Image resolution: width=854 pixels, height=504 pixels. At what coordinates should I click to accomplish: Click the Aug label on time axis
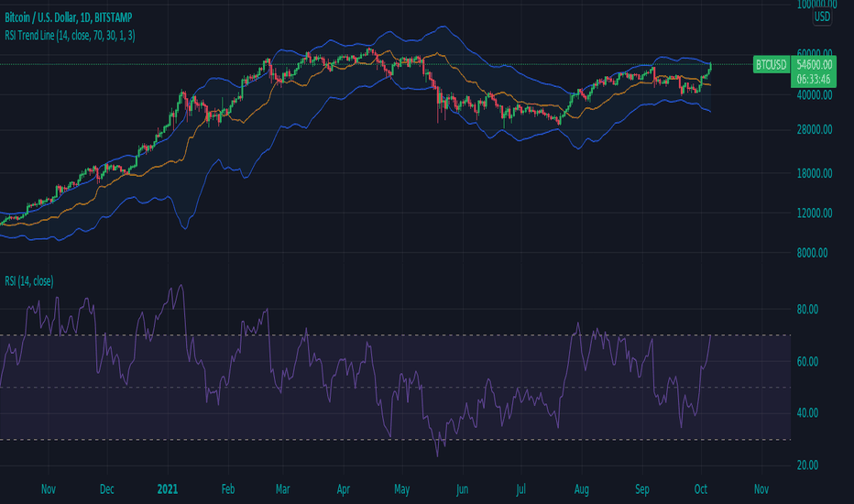(582, 489)
